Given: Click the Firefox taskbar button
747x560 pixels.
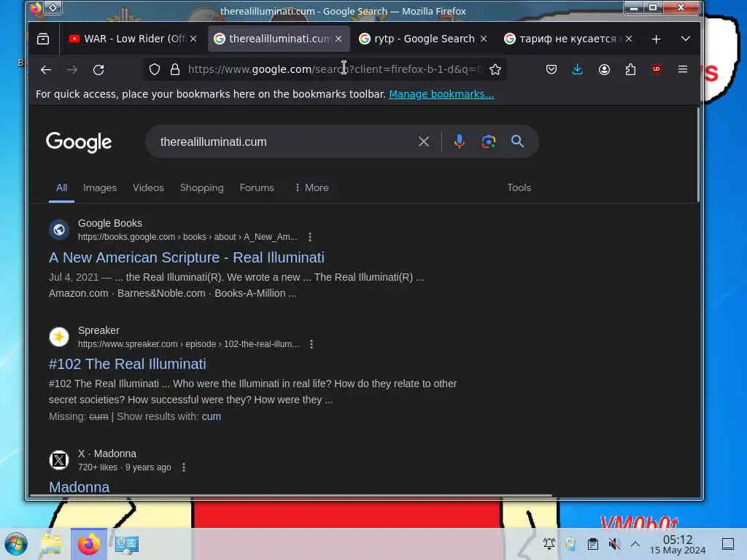Looking at the screenshot, I should click(x=88, y=544).
